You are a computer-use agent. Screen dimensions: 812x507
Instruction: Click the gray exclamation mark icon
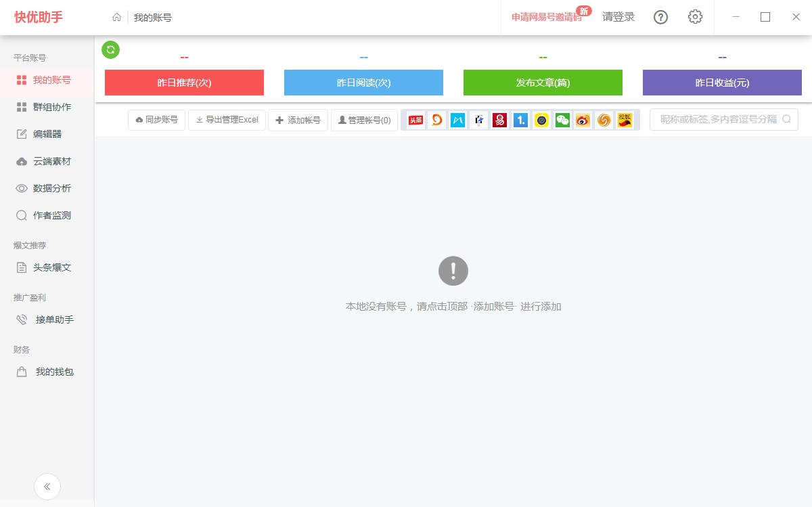(453, 271)
